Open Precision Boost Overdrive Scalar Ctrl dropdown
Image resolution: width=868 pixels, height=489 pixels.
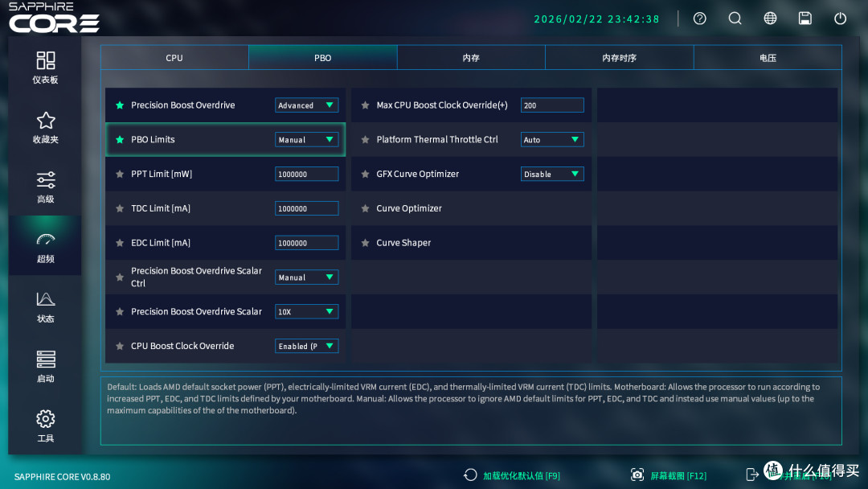pos(307,277)
